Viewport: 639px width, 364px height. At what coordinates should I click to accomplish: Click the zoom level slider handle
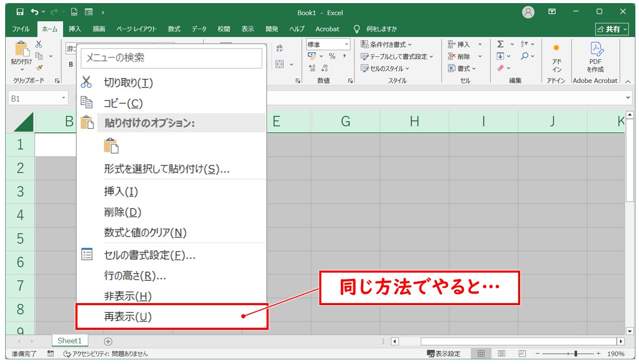coord(576,354)
